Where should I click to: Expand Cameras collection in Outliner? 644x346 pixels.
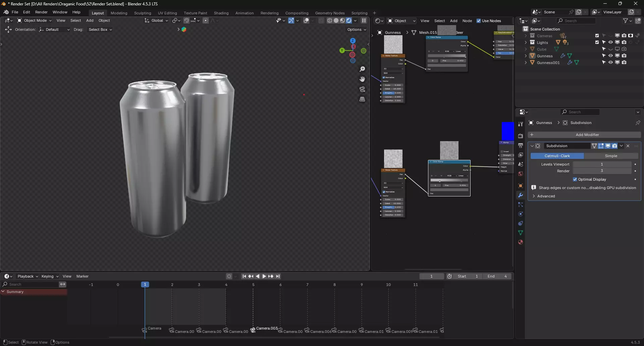pos(526,36)
